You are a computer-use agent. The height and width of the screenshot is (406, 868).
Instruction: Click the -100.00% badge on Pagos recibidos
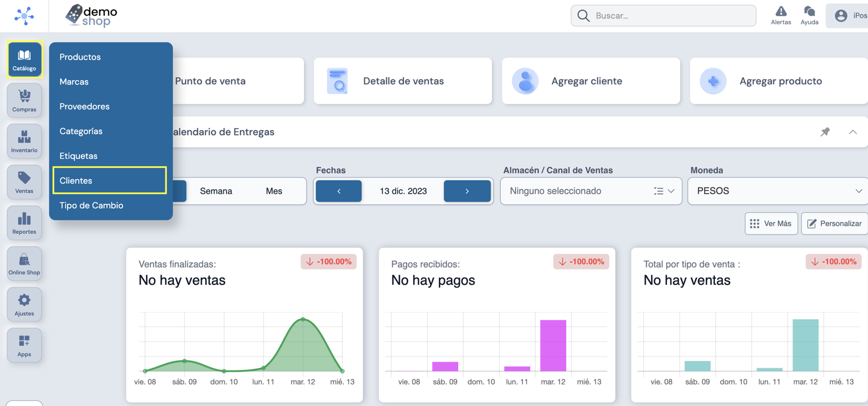581,261
